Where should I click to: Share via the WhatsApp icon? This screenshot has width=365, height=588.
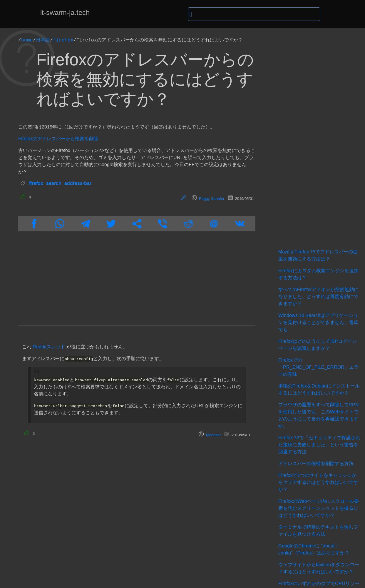coord(60,224)
